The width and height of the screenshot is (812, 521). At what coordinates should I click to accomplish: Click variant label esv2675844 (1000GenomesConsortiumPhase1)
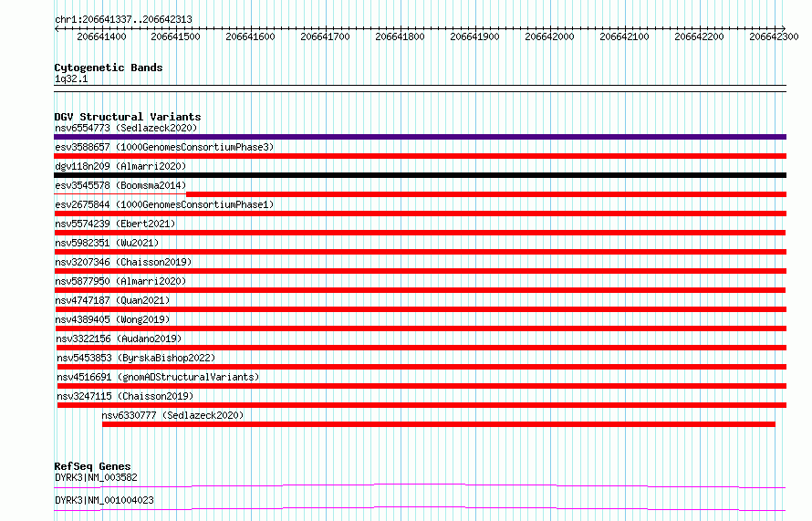click(164, 204)
